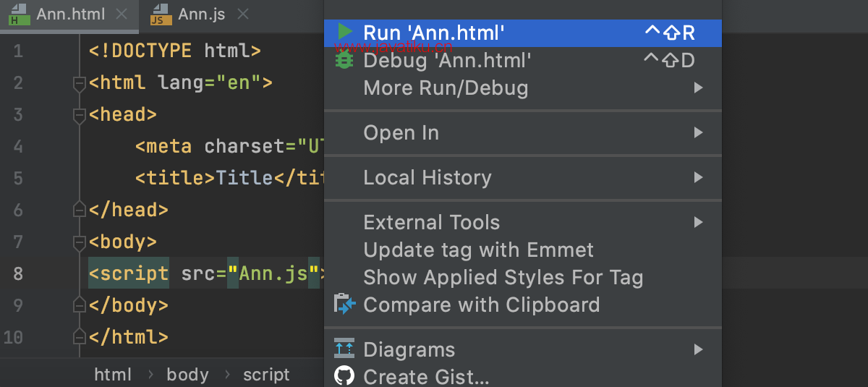
Task: Close the Ann.js tab
Action: (243, 14)
